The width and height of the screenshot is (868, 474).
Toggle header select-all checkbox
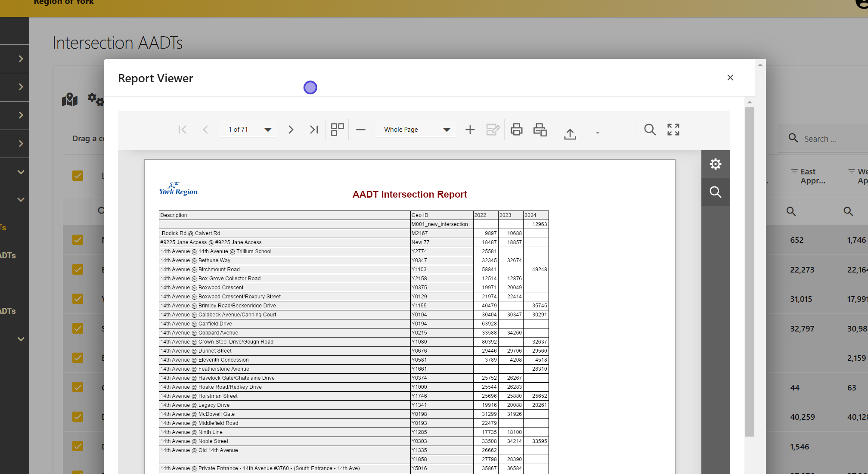(78, 176)
